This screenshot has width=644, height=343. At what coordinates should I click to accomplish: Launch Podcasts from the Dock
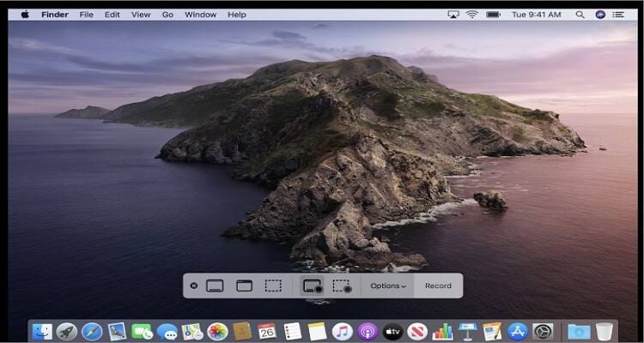(x=368, y=332)
